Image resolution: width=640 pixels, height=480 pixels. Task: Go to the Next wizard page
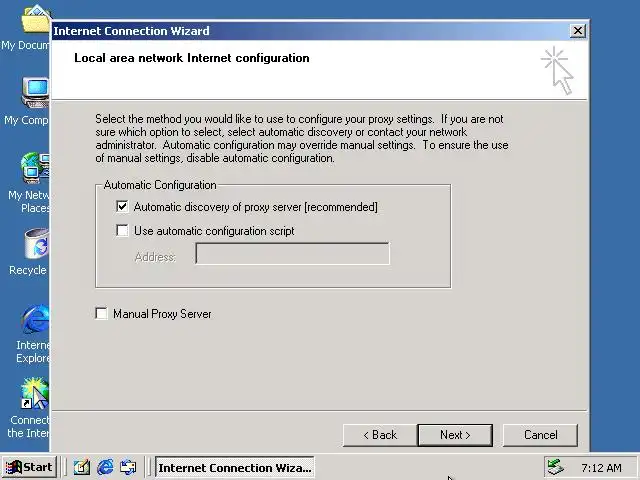(455, 435)
